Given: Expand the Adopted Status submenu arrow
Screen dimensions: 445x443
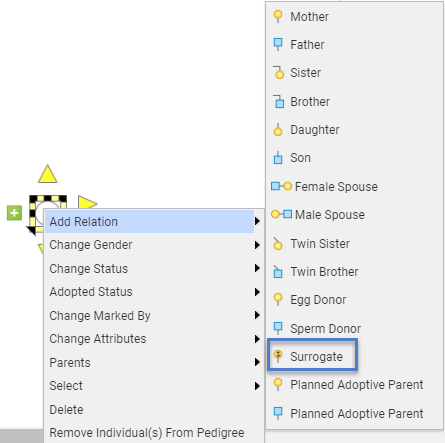Looking at the screenshot, I should (x=257, y=292).
